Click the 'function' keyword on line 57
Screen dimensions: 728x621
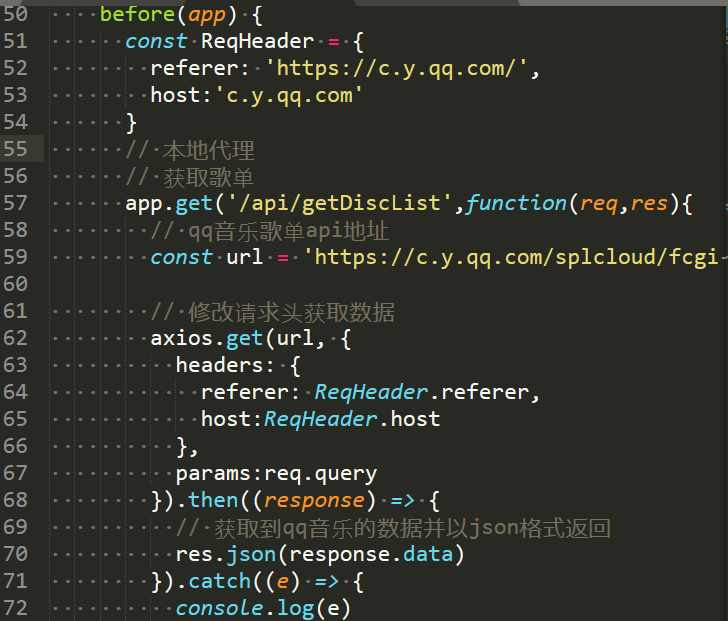click(x=516, y=203)
